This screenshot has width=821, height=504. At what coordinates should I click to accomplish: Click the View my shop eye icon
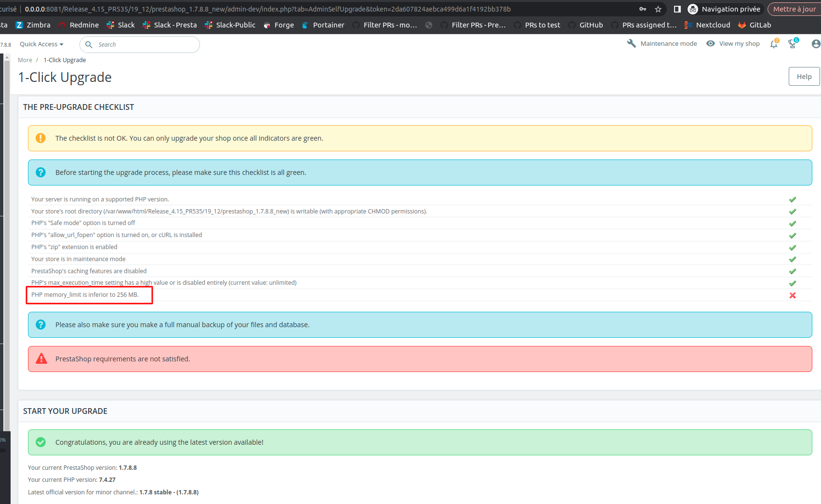click(x=711, y=43)
